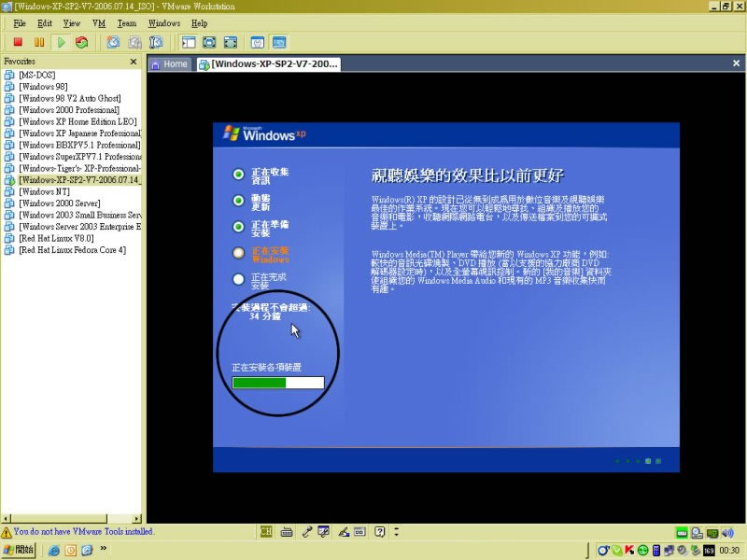Viewport: 747px width, 560px height.
Task: Click the yellow VMware Tools warning icon
Action: (x=7, y=532)
